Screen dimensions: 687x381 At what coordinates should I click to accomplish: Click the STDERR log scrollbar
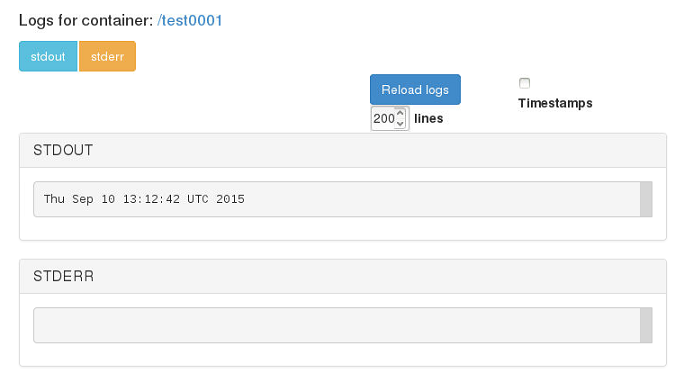(646, 325)
